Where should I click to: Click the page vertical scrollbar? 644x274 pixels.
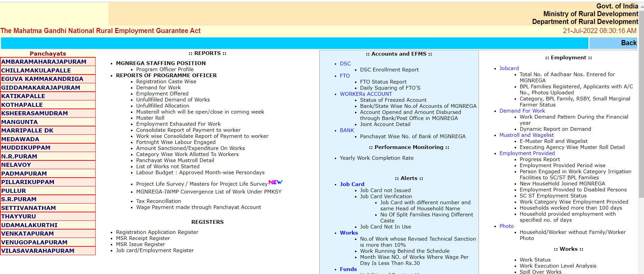pyautogui.click(x=641, y=104)
